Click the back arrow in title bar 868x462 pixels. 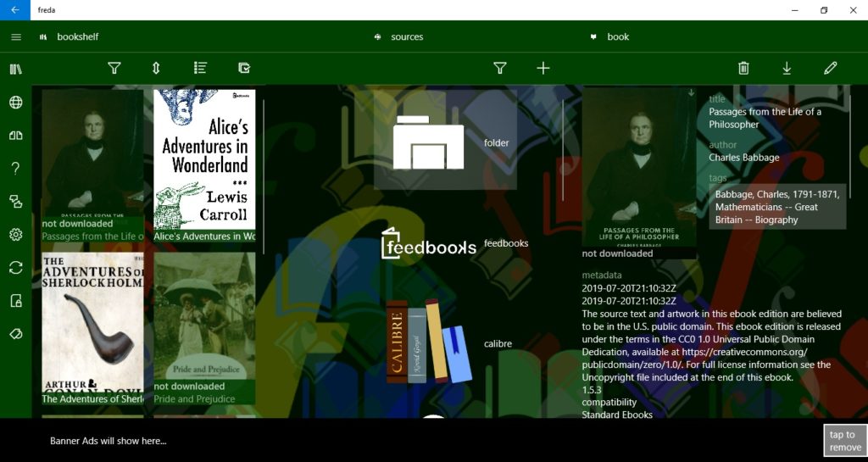pyautogui.click(x=15, y=10)
